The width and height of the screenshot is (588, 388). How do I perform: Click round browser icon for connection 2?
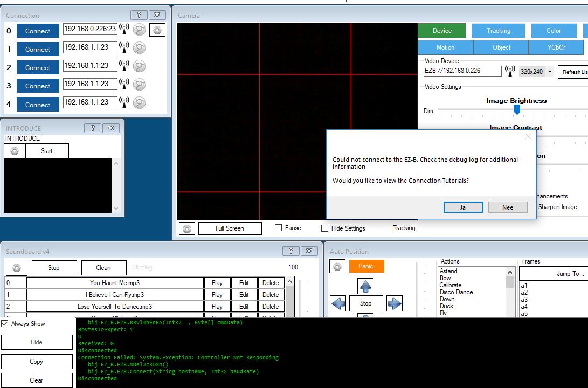coord(139,66)
